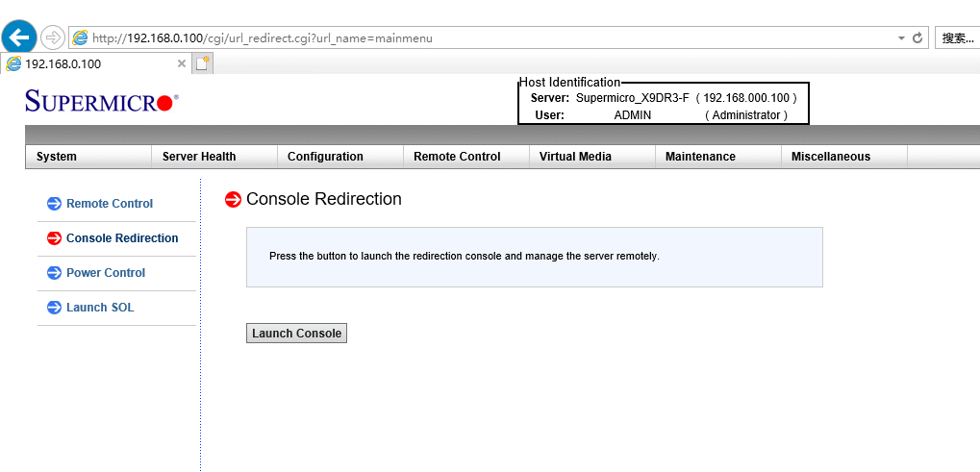Click the Remote Control sidebar link
The height and width of the screenshot is (472, 980).
110,204
